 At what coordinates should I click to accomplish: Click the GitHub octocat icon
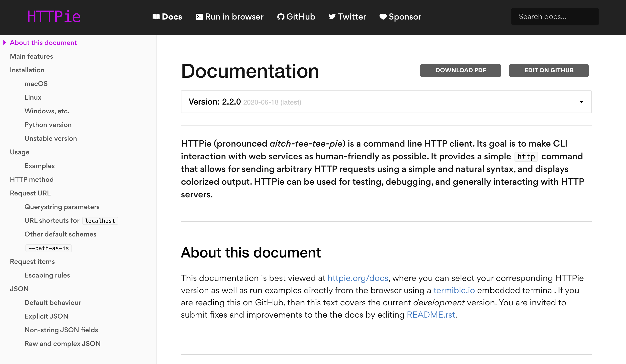[281, 17]
